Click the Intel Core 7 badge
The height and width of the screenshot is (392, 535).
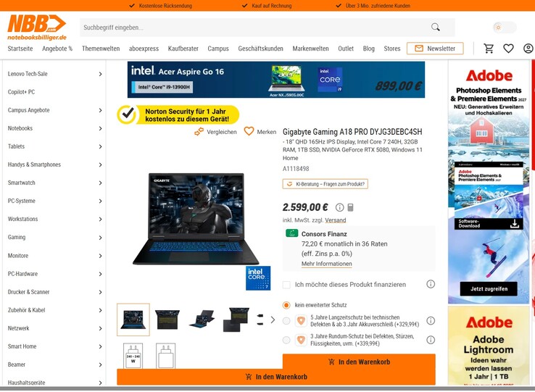(x=258, y=278)
